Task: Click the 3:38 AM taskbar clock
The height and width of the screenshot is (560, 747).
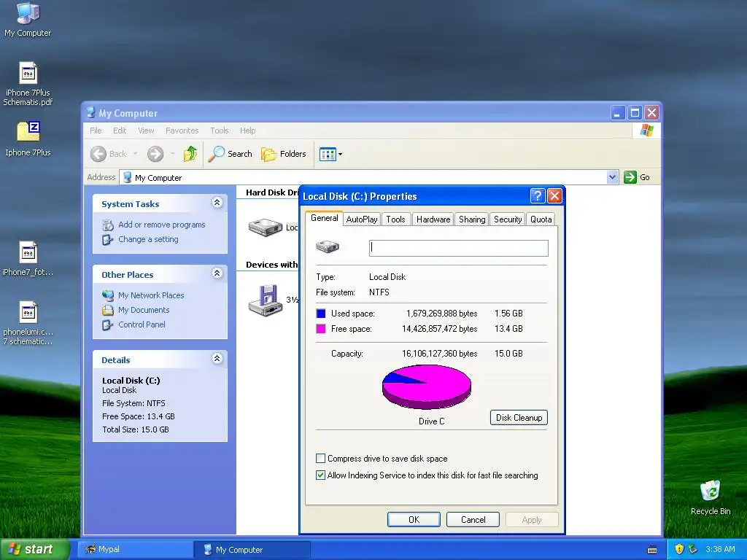Action: coord(720,549)
